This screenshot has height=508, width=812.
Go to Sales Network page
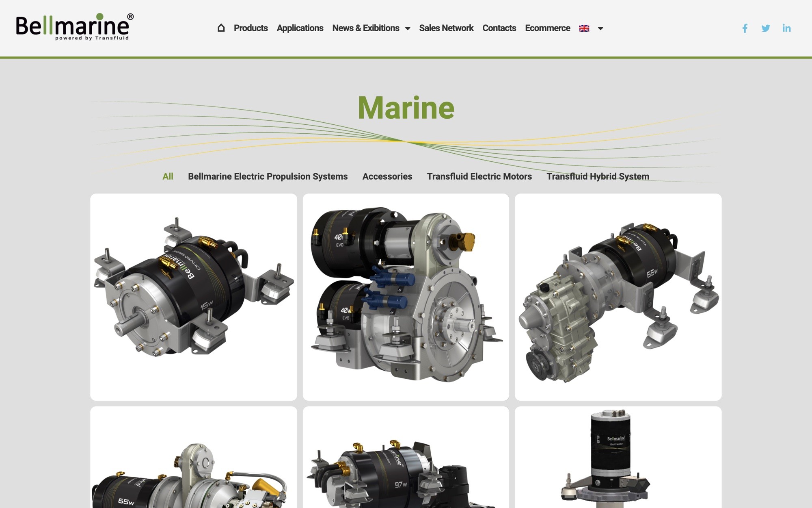[446, 28]
